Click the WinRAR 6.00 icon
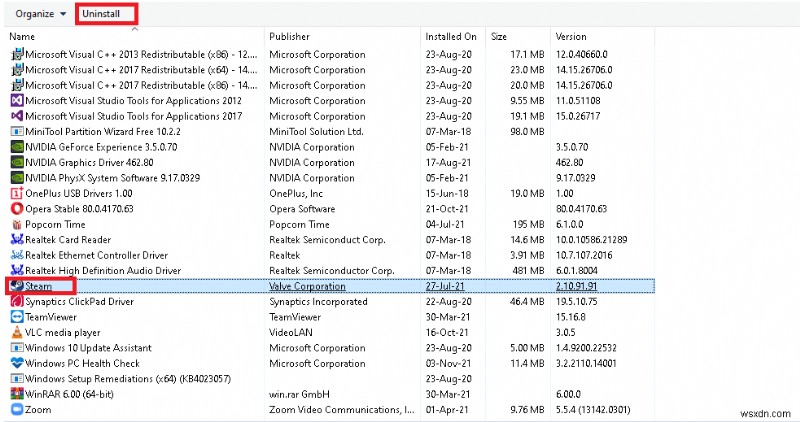The image size is (800, 422). pyautogui.click(x=17, y=394)
